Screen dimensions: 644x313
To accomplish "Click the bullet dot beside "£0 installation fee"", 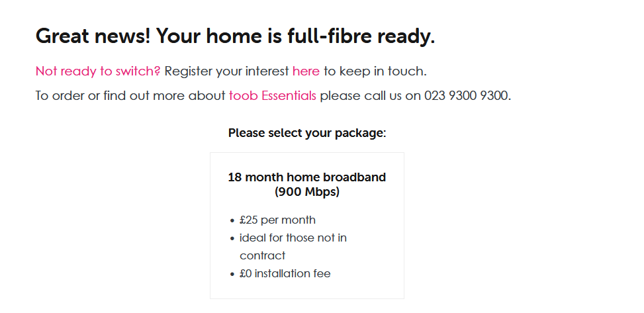I will coord(232,275).
